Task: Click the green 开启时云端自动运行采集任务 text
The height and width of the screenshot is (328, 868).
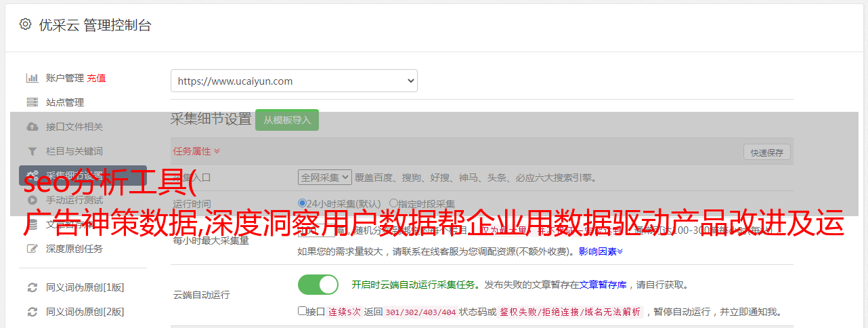Action: (x=414, y=285)
